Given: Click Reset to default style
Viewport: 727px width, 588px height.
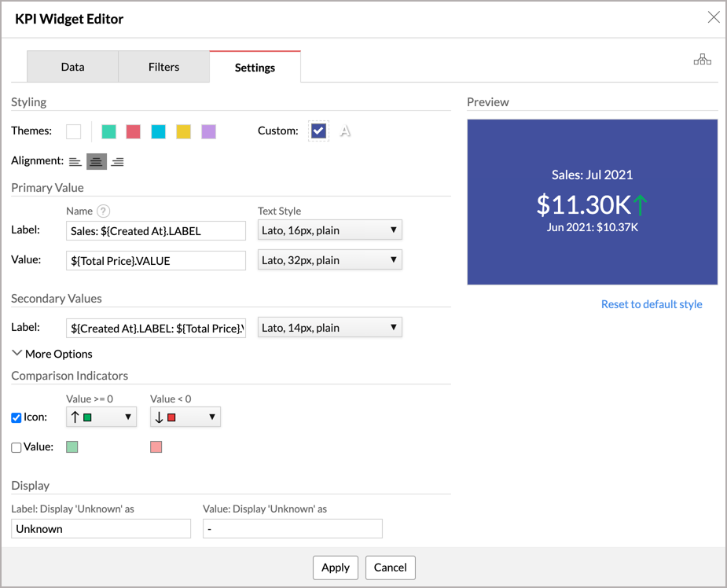Looking at the screenshot, I should [x=652, y=304].
